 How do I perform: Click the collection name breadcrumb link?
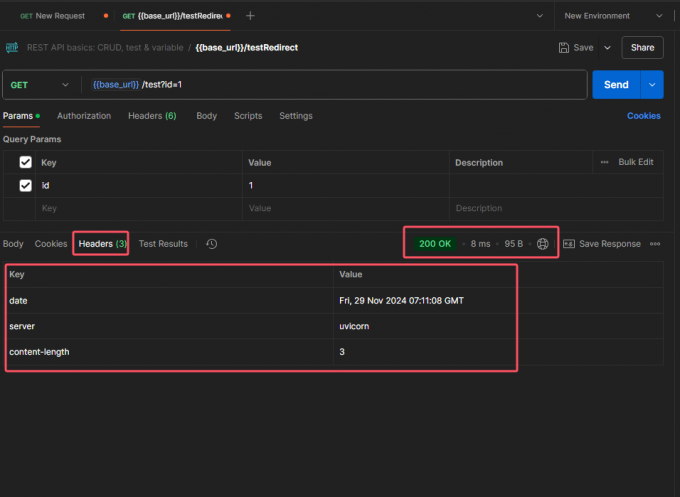point(105,48)
